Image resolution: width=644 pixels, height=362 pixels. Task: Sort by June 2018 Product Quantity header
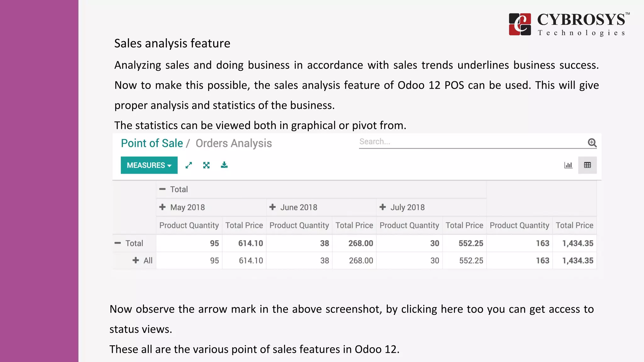(x=299, y=225)
